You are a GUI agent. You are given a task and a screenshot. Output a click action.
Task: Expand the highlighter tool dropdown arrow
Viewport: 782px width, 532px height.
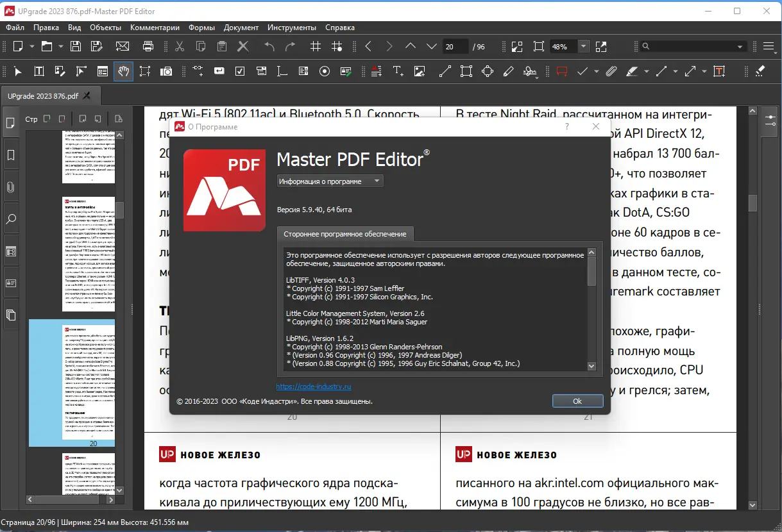(646, 71)
